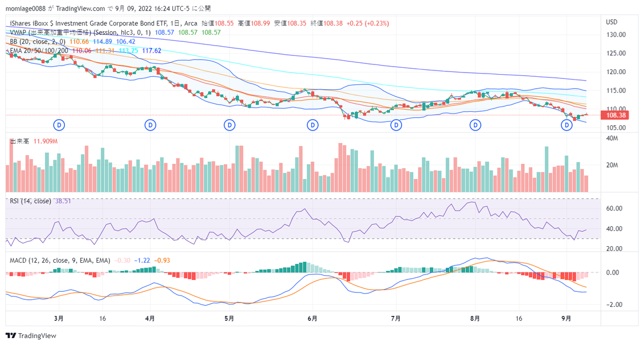Click the 4月 label on time axis
Image resolution: width=644 pixels, height=345 pixels.
(150, 318)
